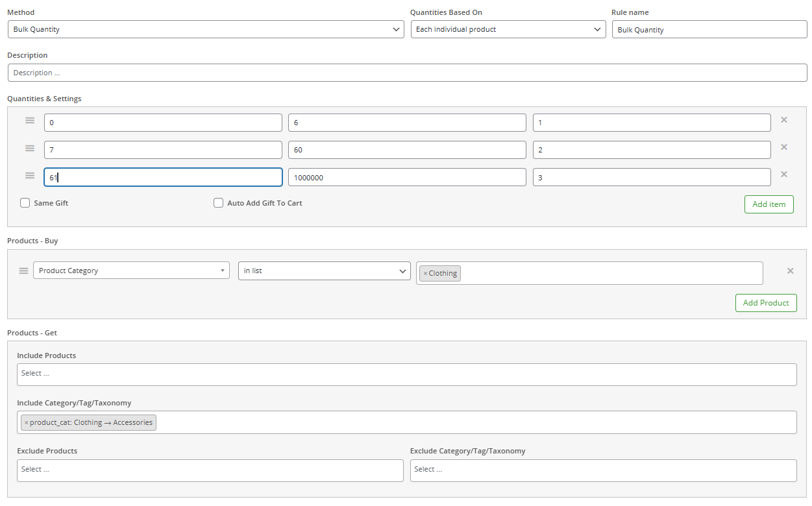Remove the Clothing tag from buy list
812x506 pixels.
(425, 274)
